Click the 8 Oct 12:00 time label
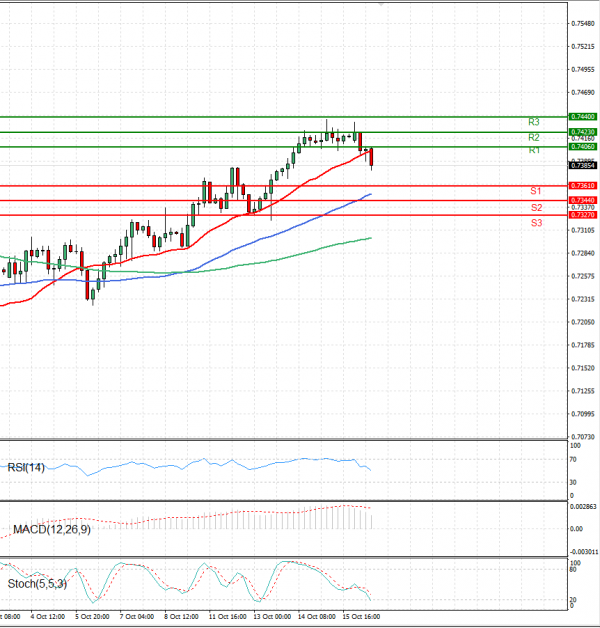The width and height of the screenshot is (600, 628). 181,617
